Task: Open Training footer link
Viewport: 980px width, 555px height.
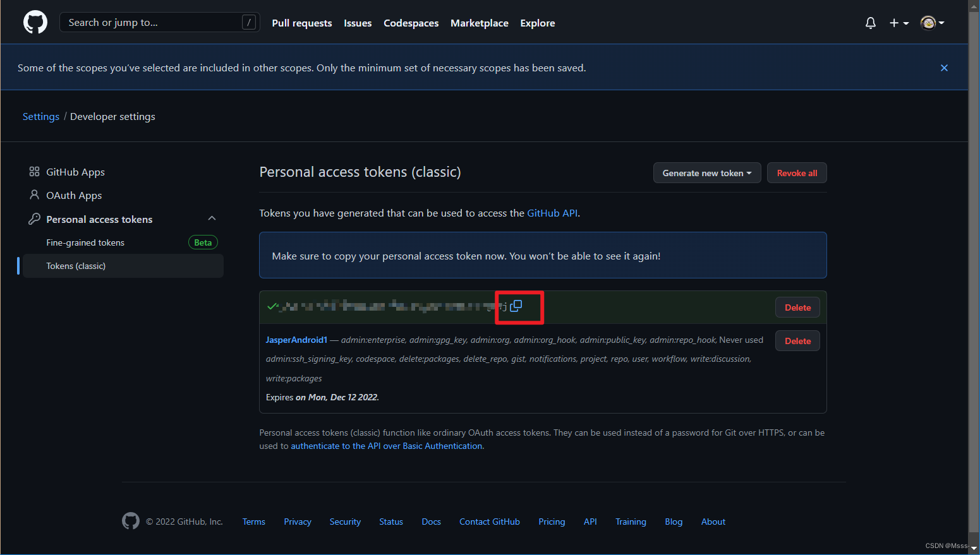Action: (631, 522)
